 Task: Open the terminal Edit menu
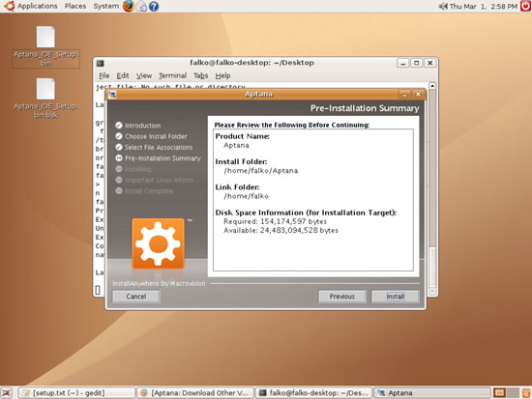pos(123,75)
